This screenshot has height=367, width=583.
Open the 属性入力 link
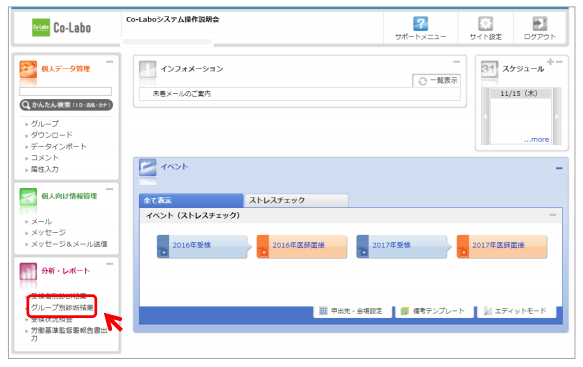[45, 169]
